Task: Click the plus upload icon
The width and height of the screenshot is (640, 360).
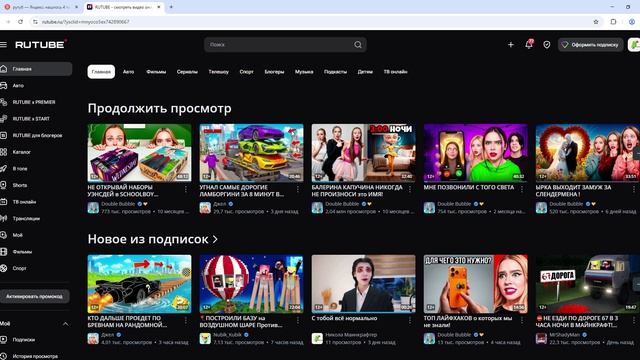Action: pyautogui.click(x=511, y=44)
